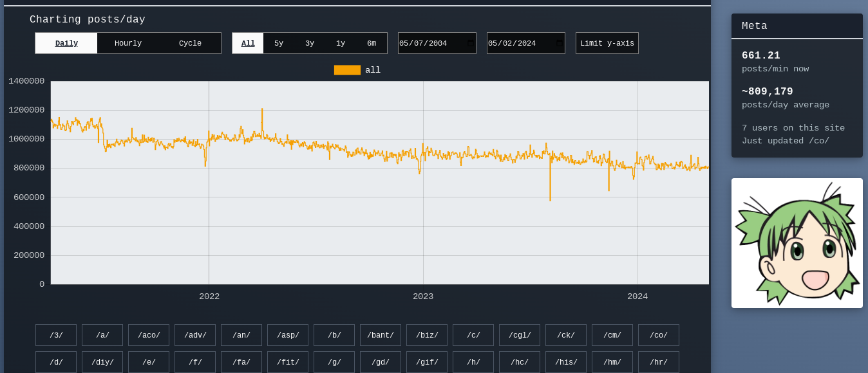Select the /h/ board

pos(473,362)
